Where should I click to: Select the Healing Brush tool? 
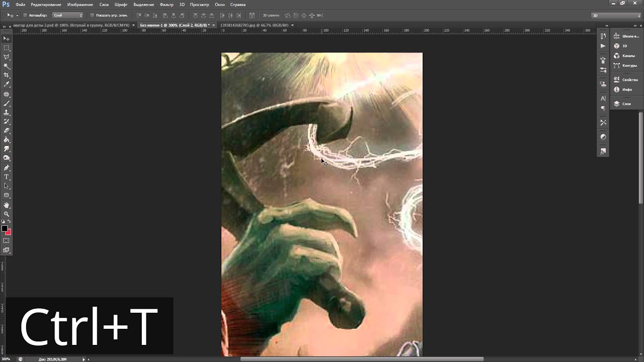(7, 94)
